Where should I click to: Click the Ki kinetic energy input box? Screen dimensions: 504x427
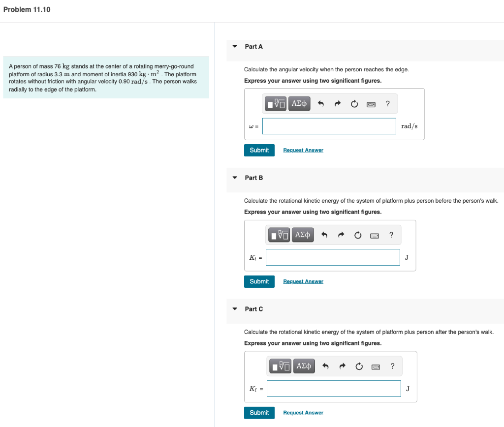click(x=332, y=257)
